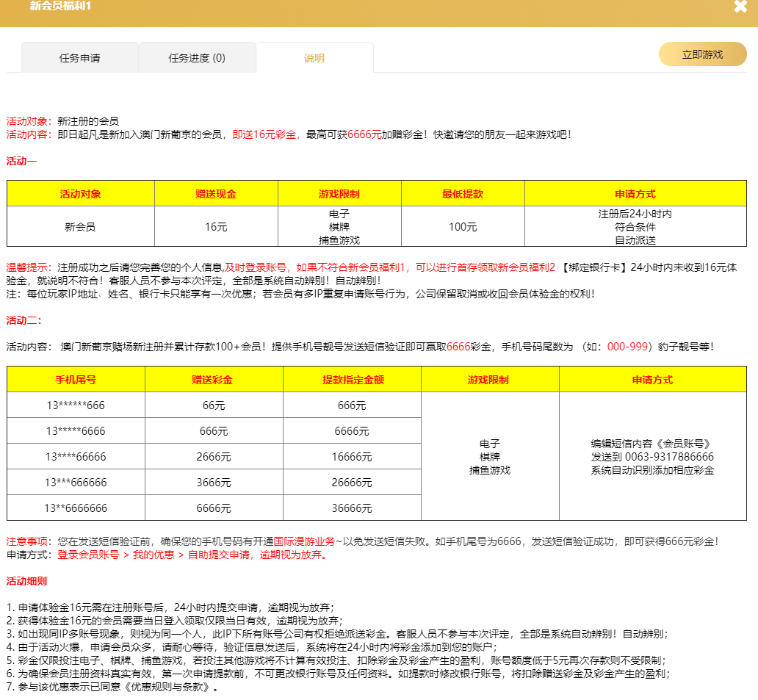The height and width of the screenshot is (700, 758).
Task: Click the 活动细则 heading
Action: click(x=26, y=581)
